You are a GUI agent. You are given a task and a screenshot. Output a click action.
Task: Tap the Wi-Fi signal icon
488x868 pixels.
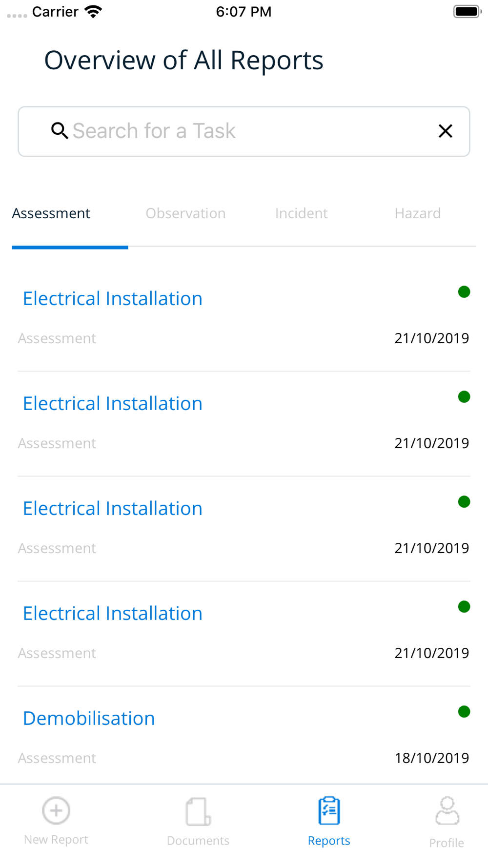tap(93, 12)
